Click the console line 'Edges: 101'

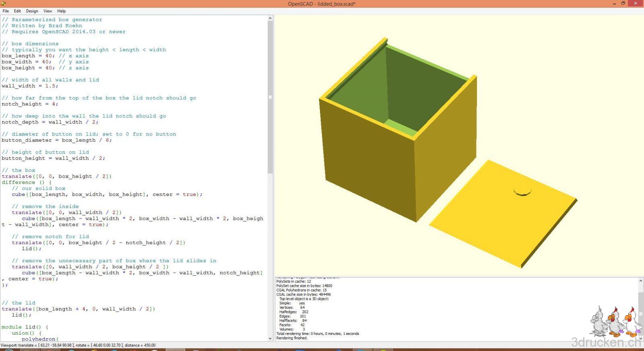[x=293, y=316]
